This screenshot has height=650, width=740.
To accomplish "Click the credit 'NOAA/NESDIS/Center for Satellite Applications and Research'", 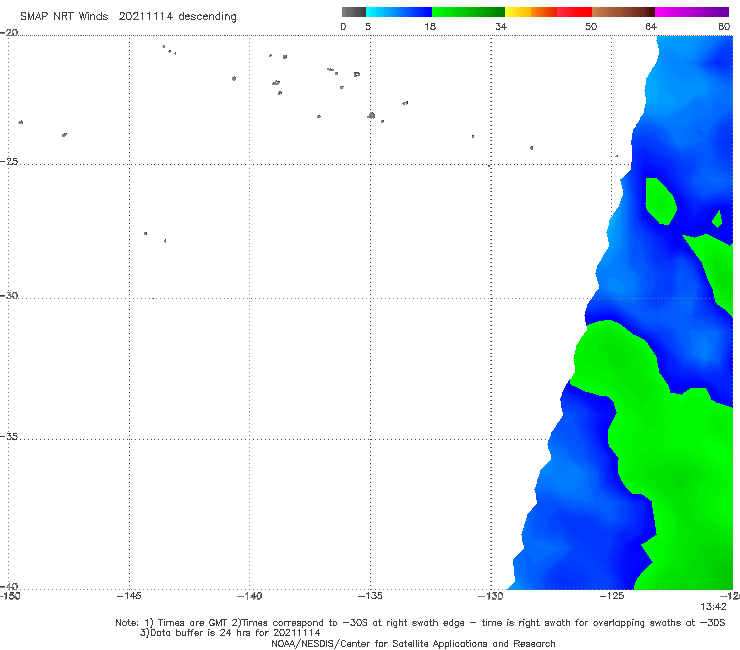I will [413, 643].
